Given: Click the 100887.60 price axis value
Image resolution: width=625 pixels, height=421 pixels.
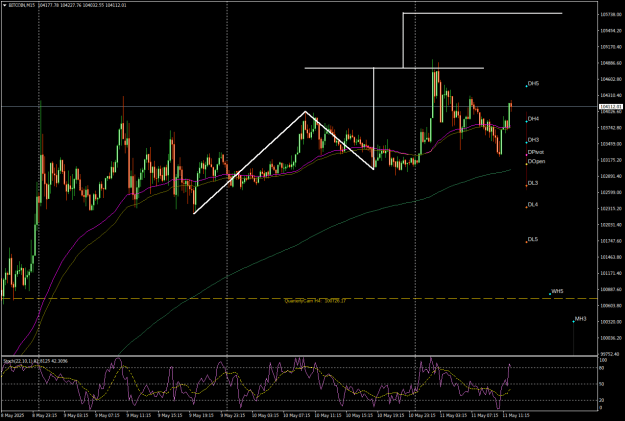Looking at the screenshot, I should [x=611, y=289].
